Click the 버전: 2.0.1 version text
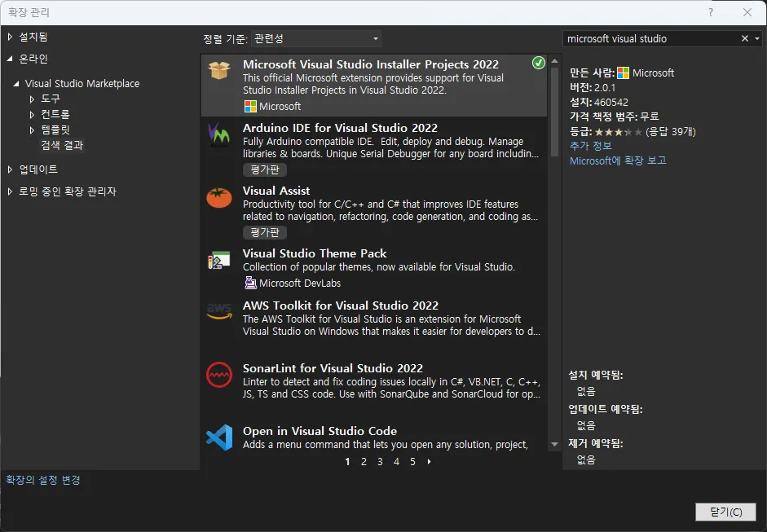Image resolution: width=767 pixels, height=532 pixels. click(593, 87)
